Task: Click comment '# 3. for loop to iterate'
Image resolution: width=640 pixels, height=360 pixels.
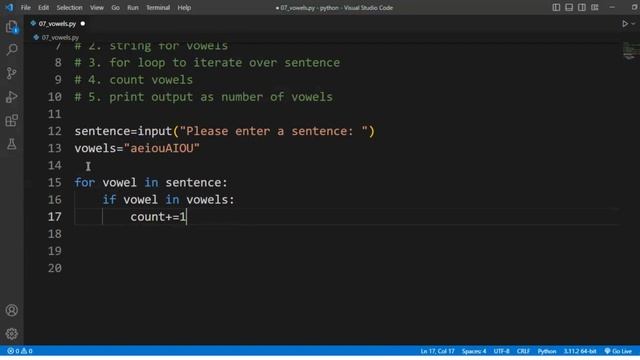Action: pos(207,62)
